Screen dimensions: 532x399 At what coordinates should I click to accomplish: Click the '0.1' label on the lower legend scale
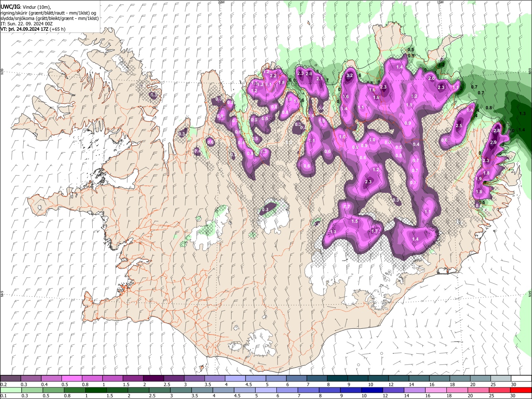pos(3,396)
